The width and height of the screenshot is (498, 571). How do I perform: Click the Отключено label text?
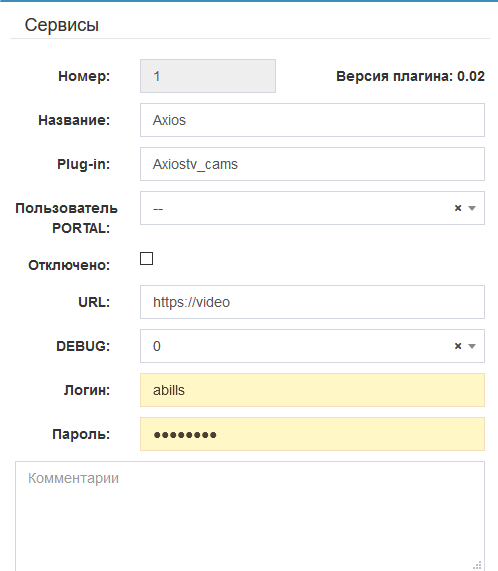pyautogui.click(x=69, y=265)
